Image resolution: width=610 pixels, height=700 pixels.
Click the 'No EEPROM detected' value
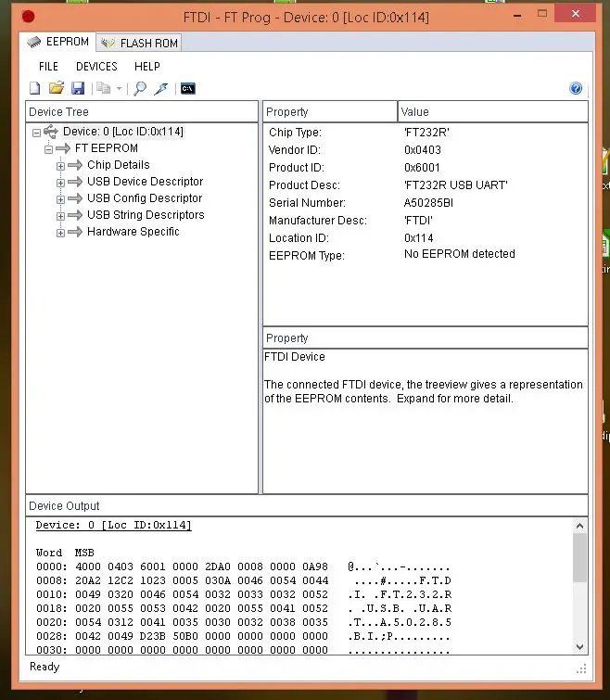click(459, 254)
